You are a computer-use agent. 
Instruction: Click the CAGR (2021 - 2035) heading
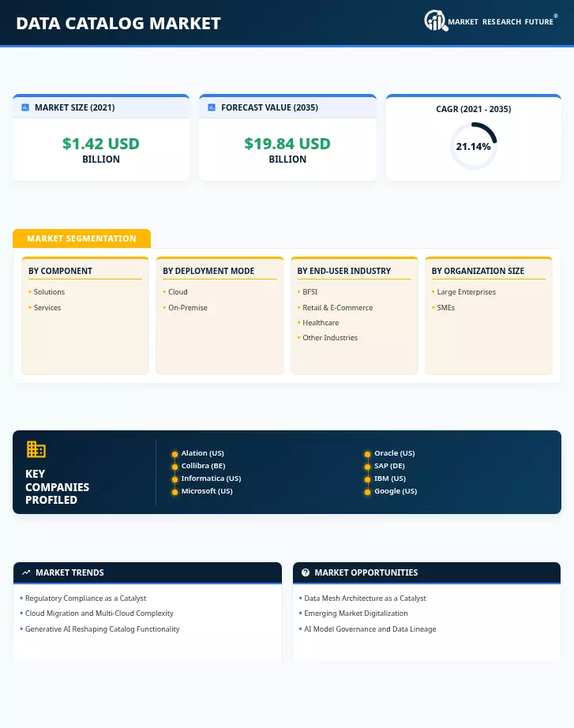tap(473, 109)
